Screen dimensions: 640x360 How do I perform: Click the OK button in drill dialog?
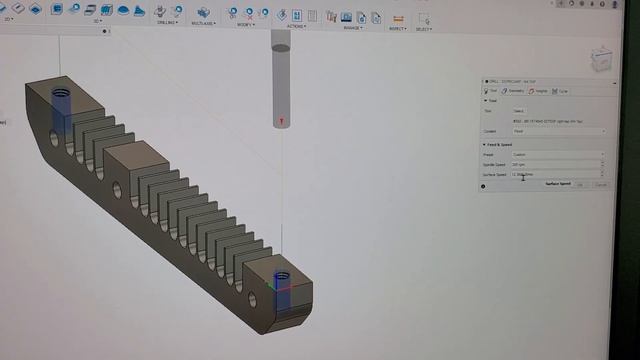pyautogui.click(x=580, y=185)
